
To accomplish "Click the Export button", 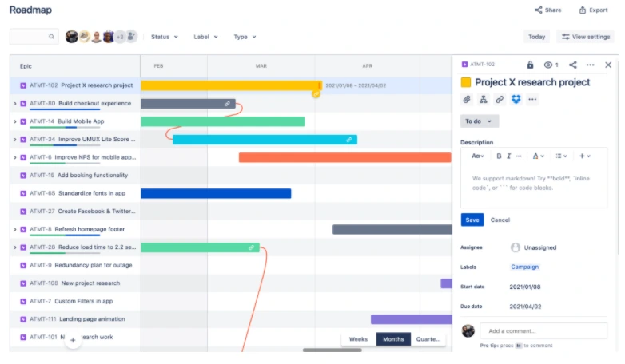I will point(593,10).
